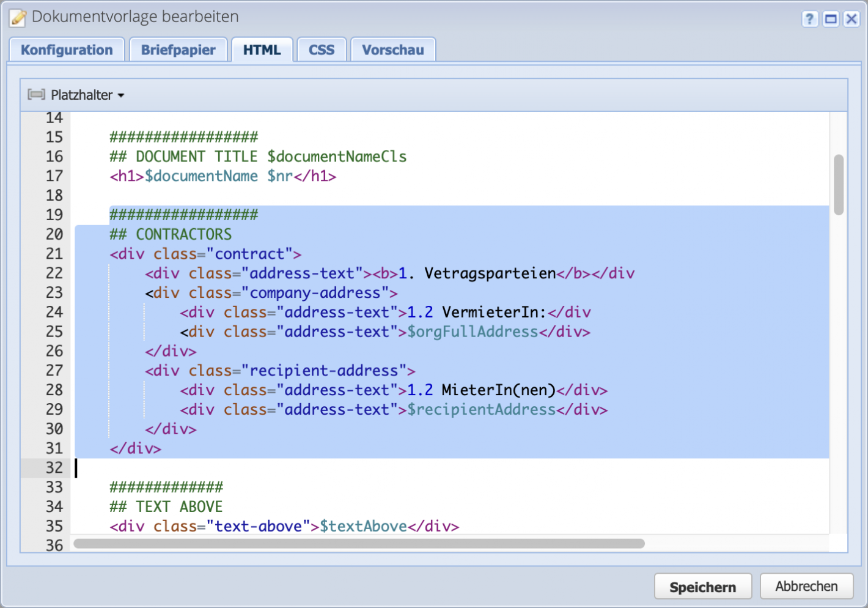Click the vertical scrollbar thumb

(839, 185)
